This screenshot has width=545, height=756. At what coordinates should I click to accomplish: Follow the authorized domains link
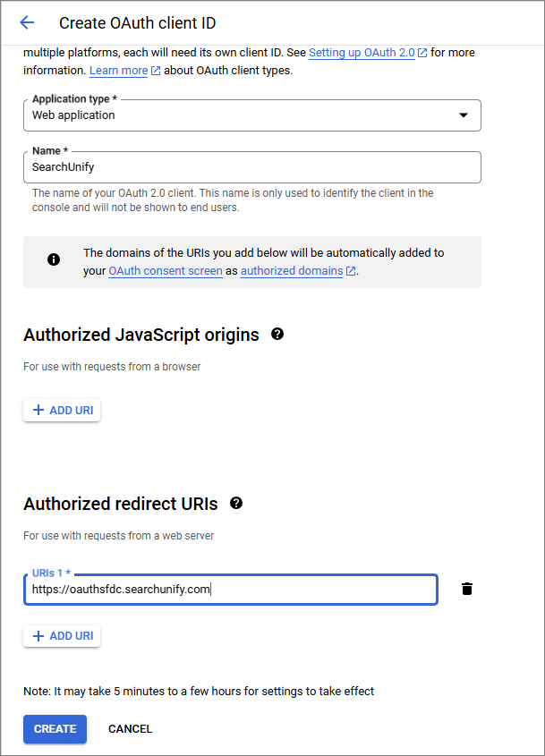point(292,271)
